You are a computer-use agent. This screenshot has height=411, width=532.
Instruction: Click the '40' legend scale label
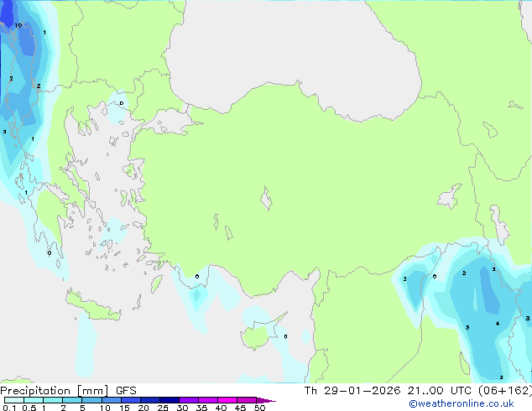click(221, 408)
